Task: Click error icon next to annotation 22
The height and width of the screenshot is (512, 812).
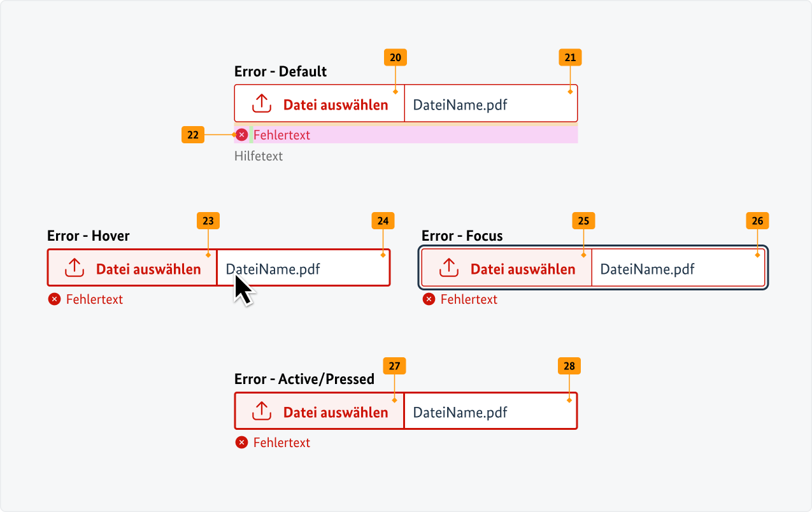Action: click(242, 135)
